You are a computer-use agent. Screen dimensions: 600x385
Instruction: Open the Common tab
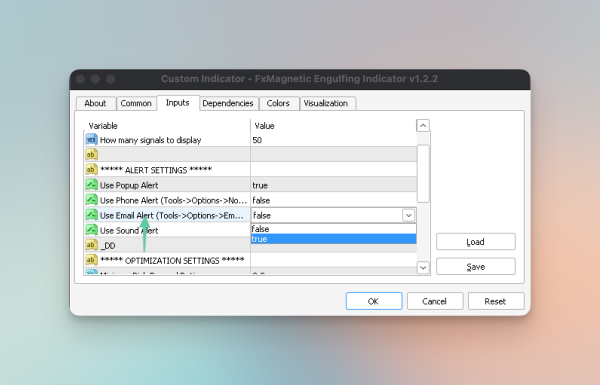pos(136,103)
